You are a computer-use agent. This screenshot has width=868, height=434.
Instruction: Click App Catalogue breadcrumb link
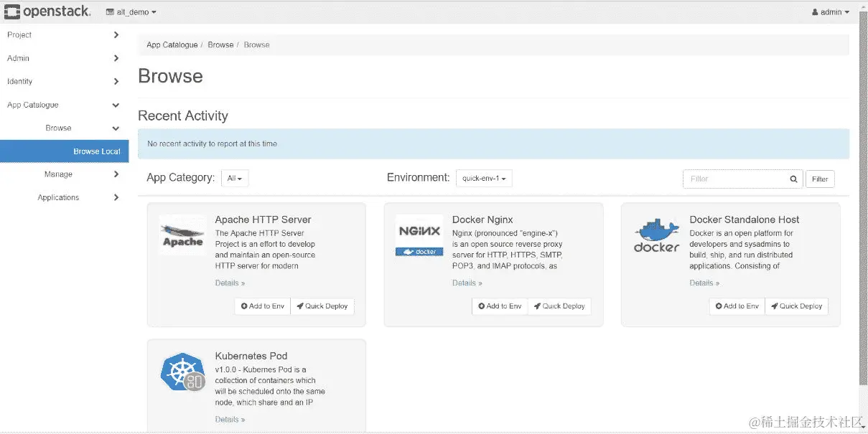pos(172,44)
